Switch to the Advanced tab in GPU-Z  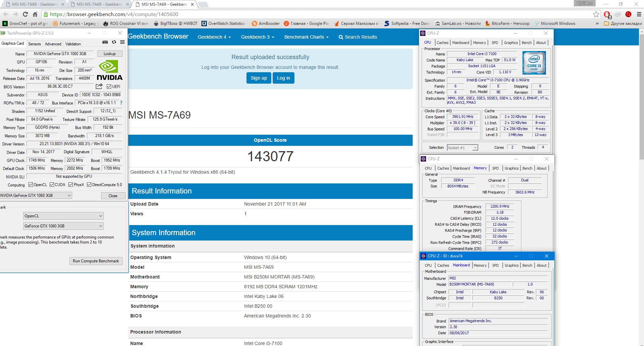(x=53, y=44)
